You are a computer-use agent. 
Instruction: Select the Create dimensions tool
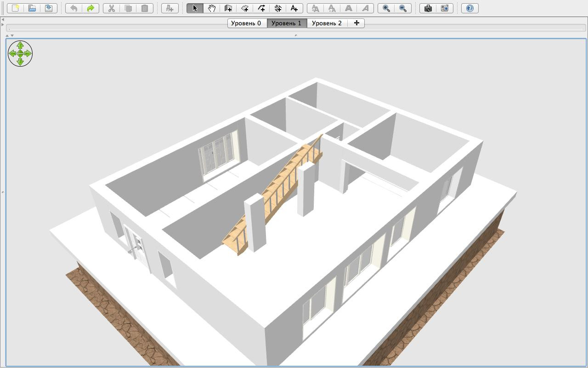click(x=278, y=8)
